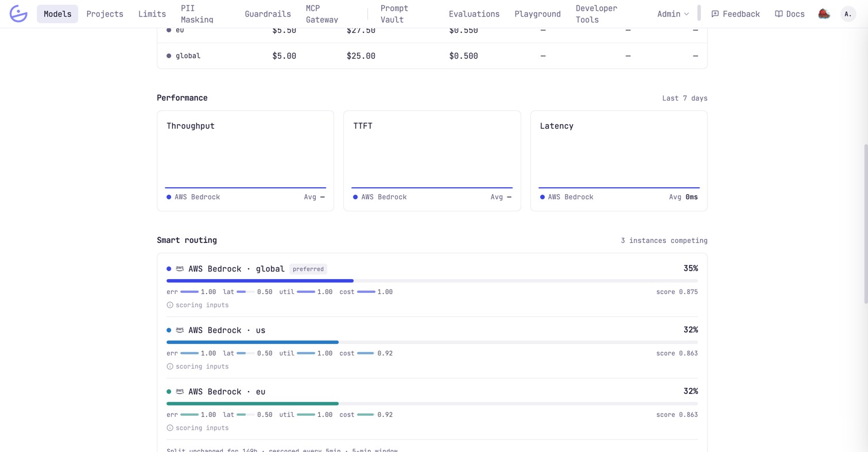The image size is (868, 452).
Task: Open Developer Tools
Action: 596,14
